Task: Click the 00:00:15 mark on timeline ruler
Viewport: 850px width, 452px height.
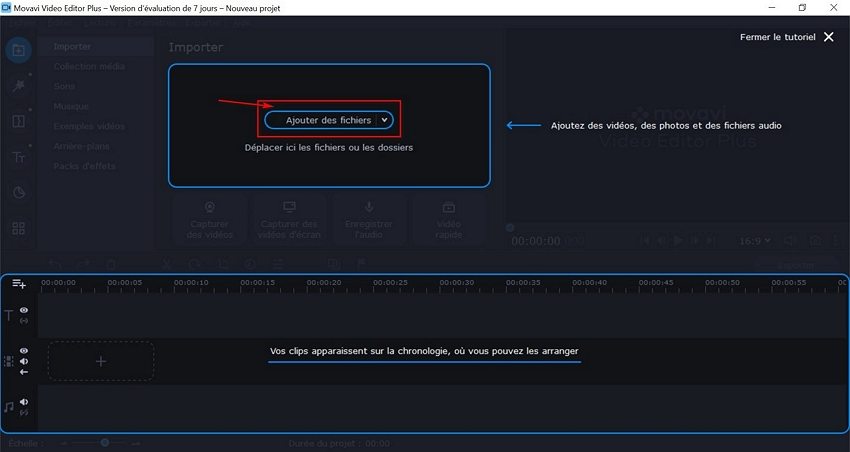Action: tap(257, 282)
